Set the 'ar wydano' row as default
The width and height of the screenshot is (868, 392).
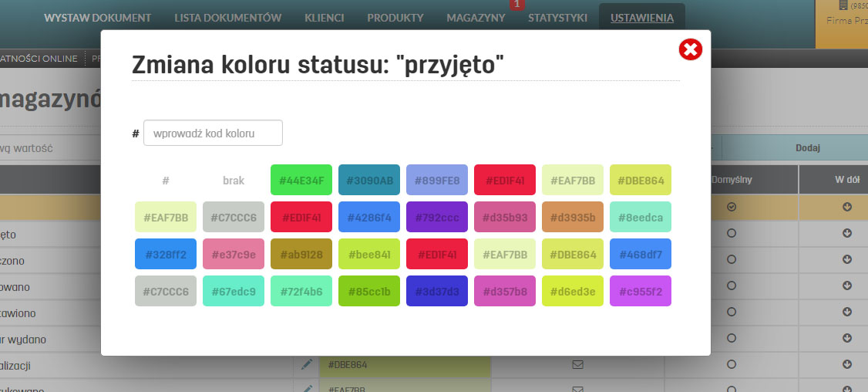click(x=732, y=338)
